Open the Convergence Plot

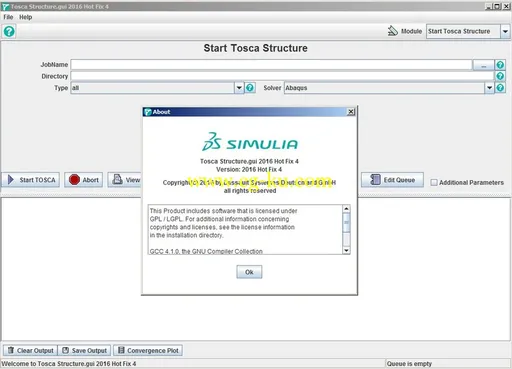click(148, 350)
